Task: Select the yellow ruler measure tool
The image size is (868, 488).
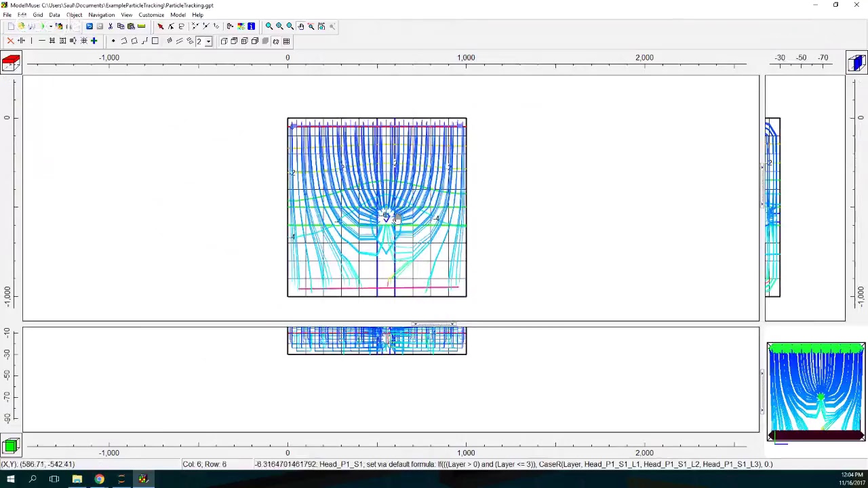Action: (141, 26)
